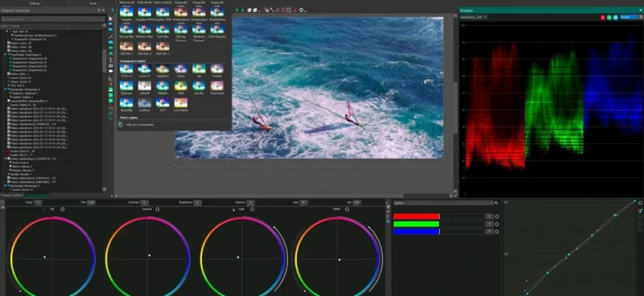Apply the 1977 style

coord(163,104)
